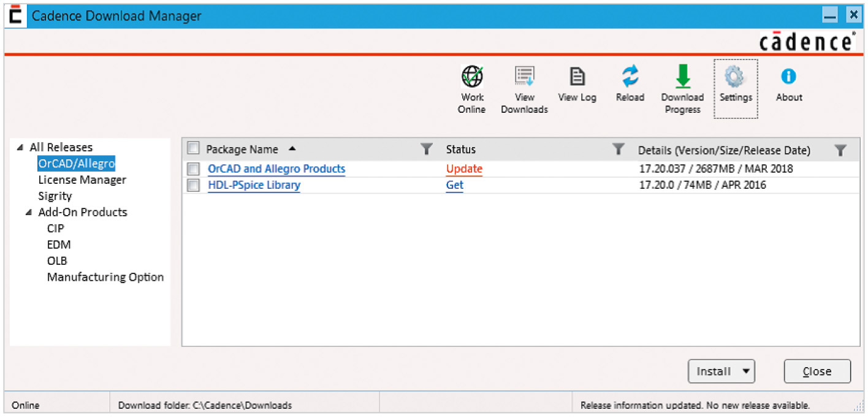868x418 pixels.
Task: Click the 17.20.0 / 74MB / APR 2016 cell
Action: (x=702, y=185)
